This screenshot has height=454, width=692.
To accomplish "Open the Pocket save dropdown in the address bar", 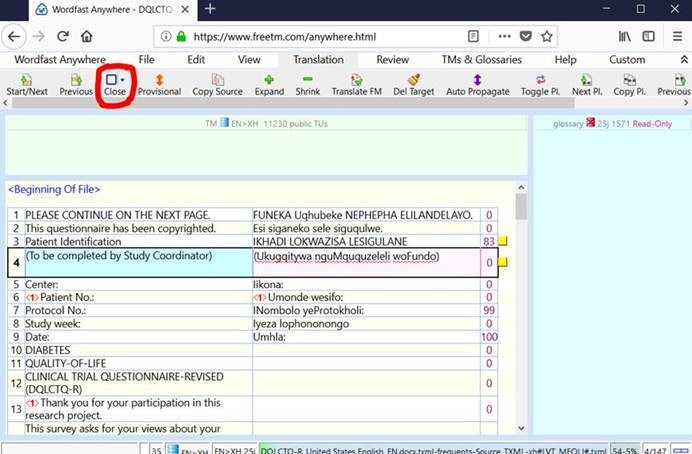I will (x=525, y=36).
